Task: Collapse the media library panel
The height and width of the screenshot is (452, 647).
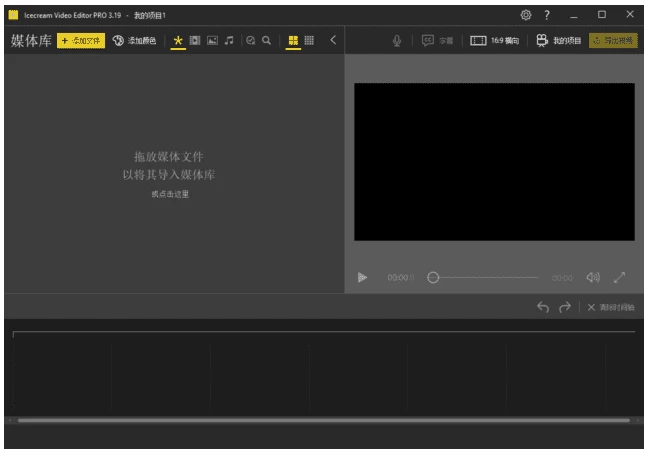Action: pos(333,41)
